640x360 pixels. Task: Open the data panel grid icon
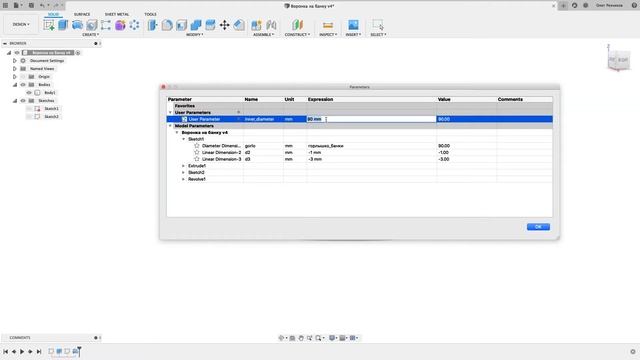point(5,5)
